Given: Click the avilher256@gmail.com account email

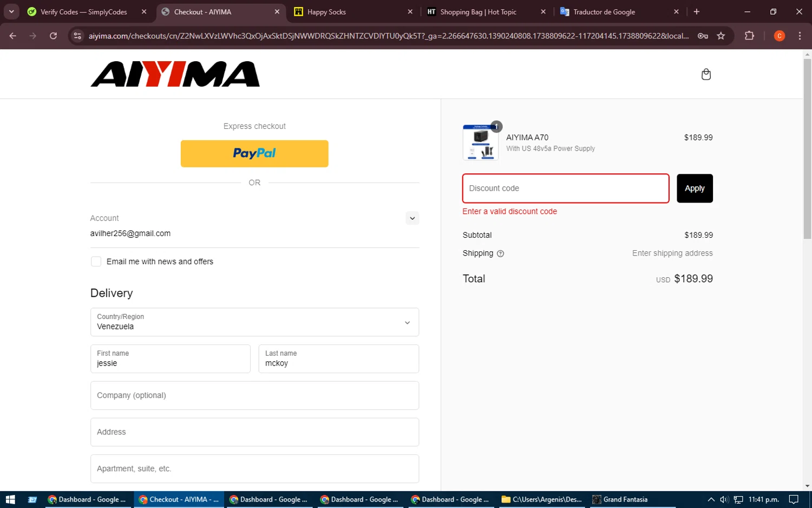Looking at the screenshot, I should [130, 233].
